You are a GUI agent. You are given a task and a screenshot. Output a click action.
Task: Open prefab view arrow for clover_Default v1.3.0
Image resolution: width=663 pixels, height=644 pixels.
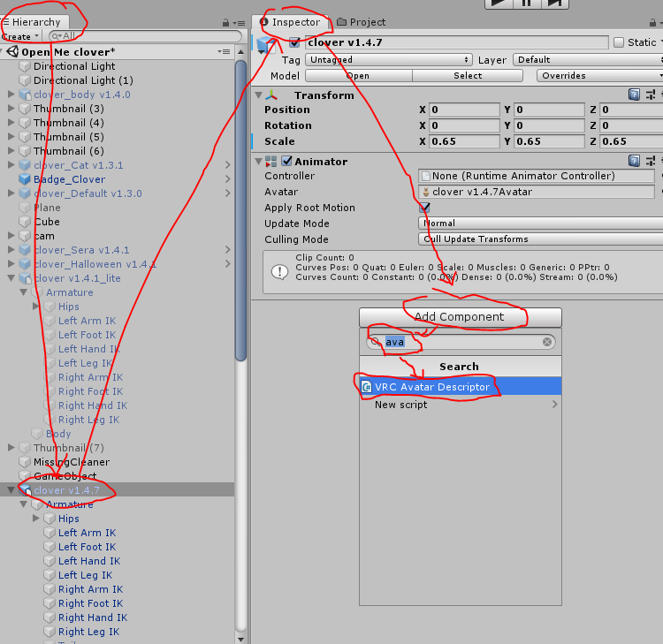(x=228, y=193)
